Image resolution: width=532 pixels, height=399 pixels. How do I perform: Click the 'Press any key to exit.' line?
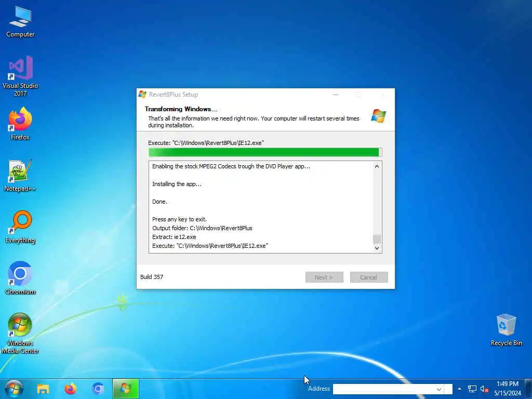point(179,219)
